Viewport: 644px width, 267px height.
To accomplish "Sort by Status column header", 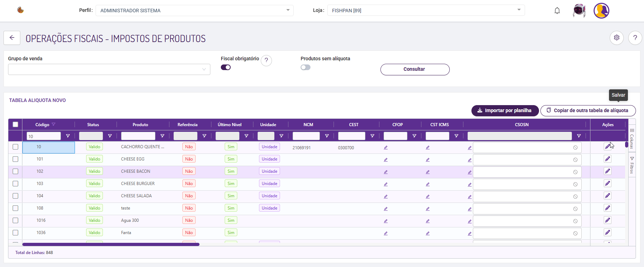I will (x=93, y=125).
